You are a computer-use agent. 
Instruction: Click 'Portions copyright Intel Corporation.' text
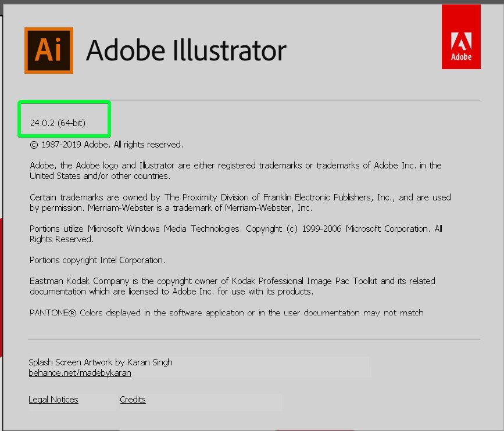(98, 260)
